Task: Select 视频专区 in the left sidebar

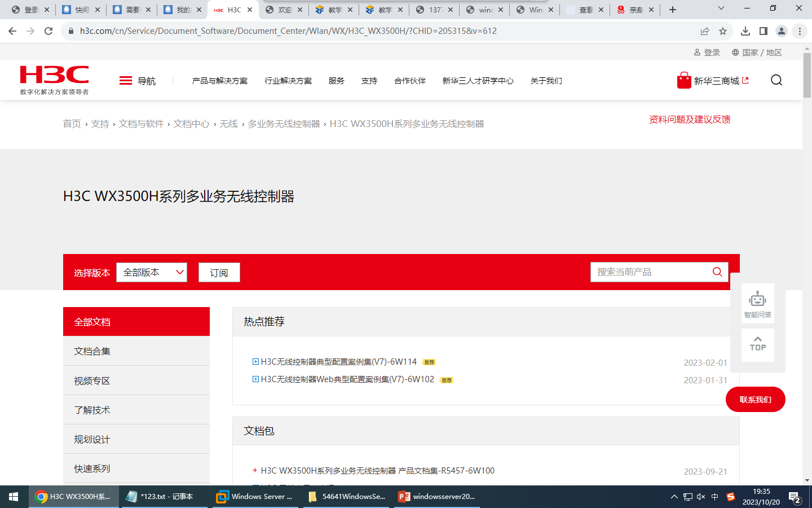Action: tap(136, 380)
